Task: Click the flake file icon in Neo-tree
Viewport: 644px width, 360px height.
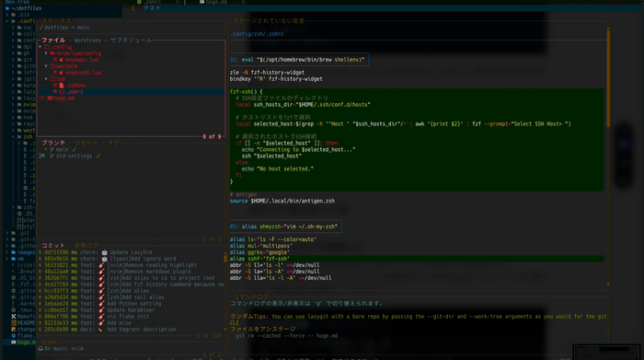Action: [14, 336]
